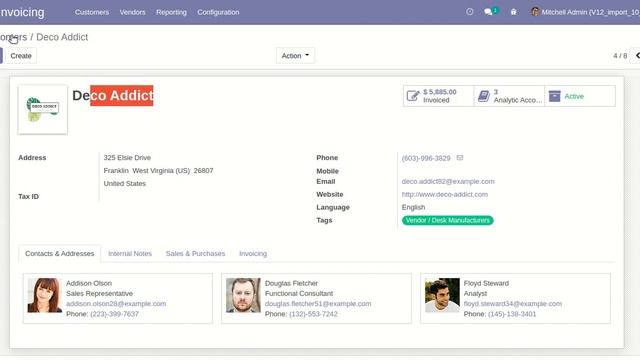640x360 pixels.
Task: Click the Create button
Action: click(x=21, y=56)
